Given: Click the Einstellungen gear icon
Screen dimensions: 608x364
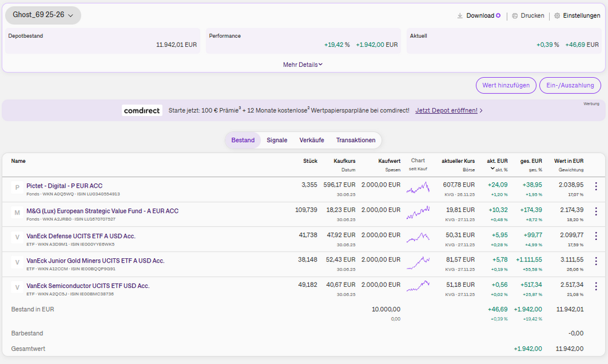Looking at the screenshot, I should (x=557, y=16).
